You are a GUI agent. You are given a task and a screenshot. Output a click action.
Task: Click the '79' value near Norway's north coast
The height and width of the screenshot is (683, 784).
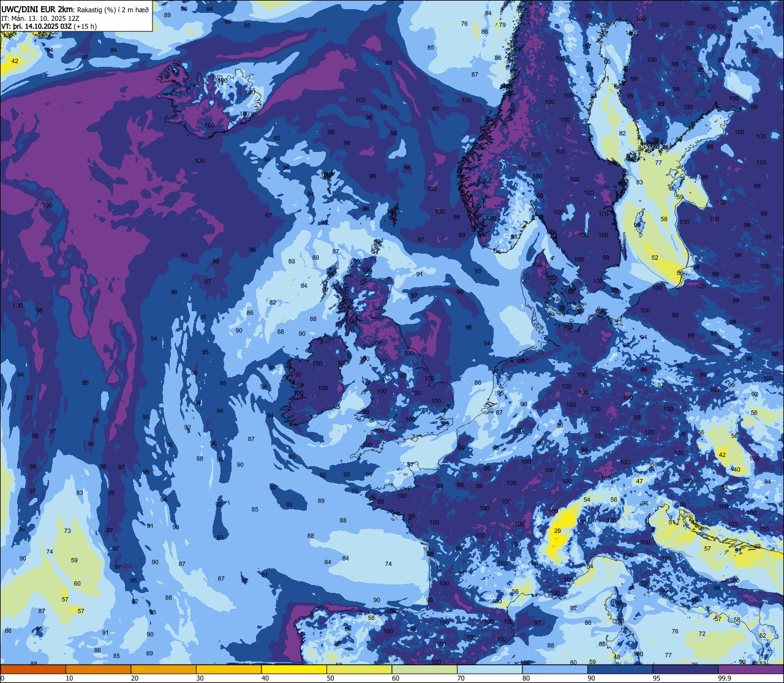tap(502, 25)
